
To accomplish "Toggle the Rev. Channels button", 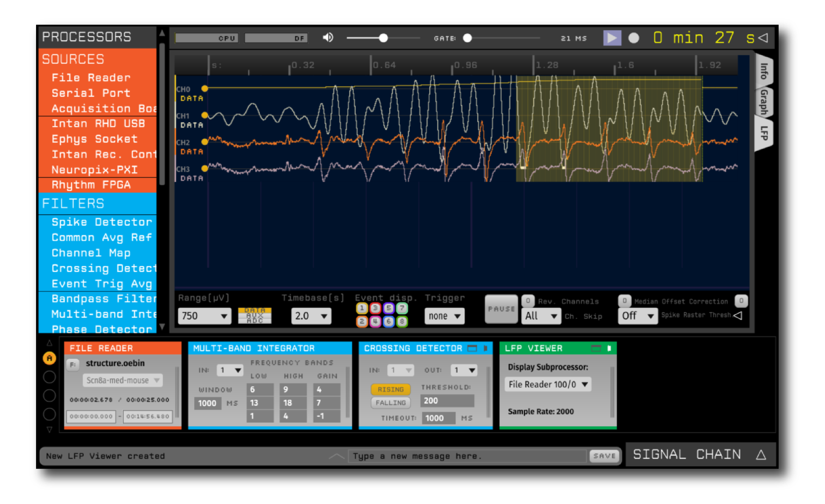I will pyautogui.click(x=528, y=301).
